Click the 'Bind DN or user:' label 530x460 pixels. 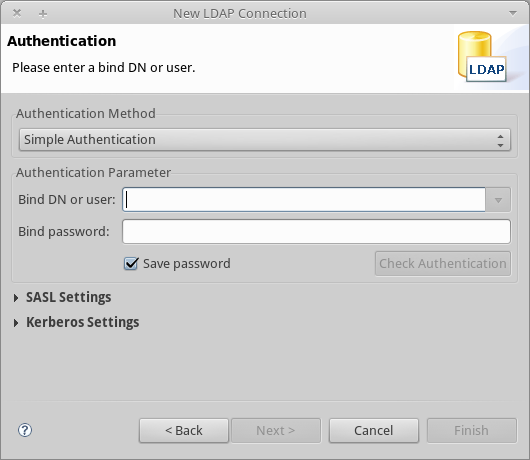click(67, 200)
